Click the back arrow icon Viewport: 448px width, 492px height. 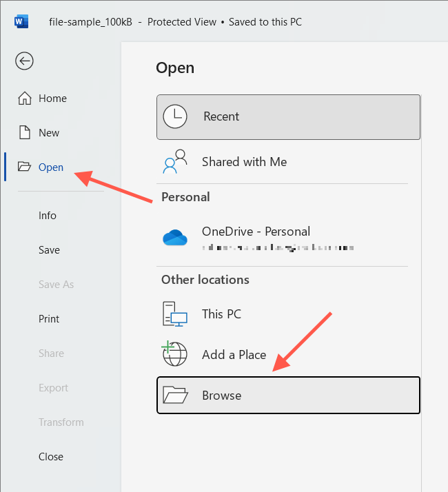point(24,61)
